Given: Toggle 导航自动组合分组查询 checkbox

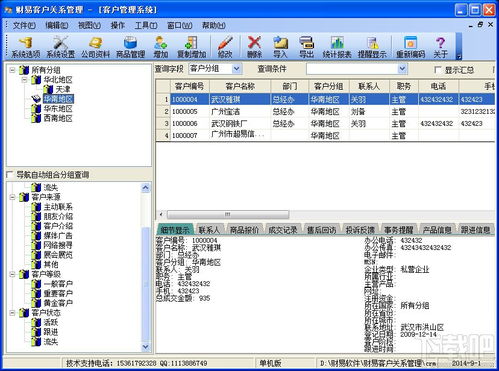Looking at the screenshot, I should click(10, 174).
